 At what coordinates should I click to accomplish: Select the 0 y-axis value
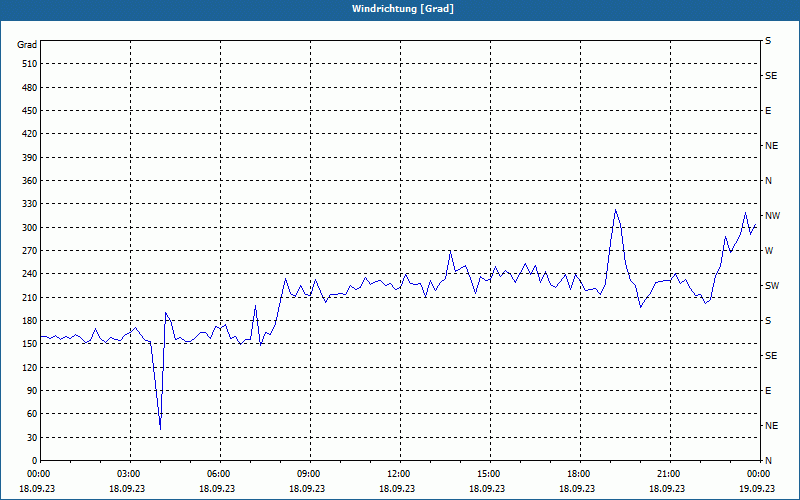(x=34, y=461)
